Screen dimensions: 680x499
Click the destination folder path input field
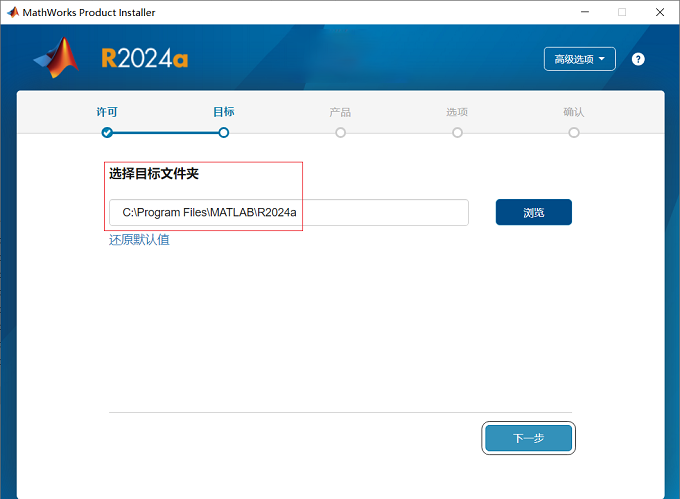pyautogui.click(x=289, y=212)
